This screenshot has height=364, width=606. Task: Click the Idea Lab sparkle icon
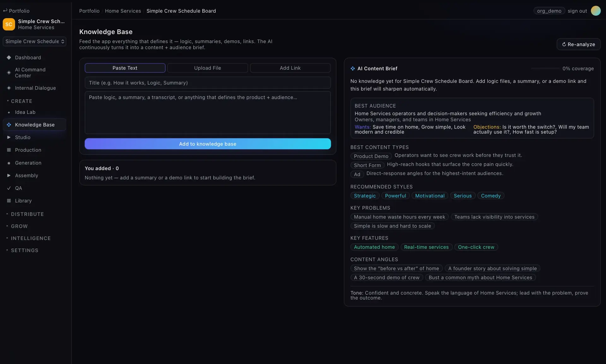pyautogui.click(x=9, y=112)
